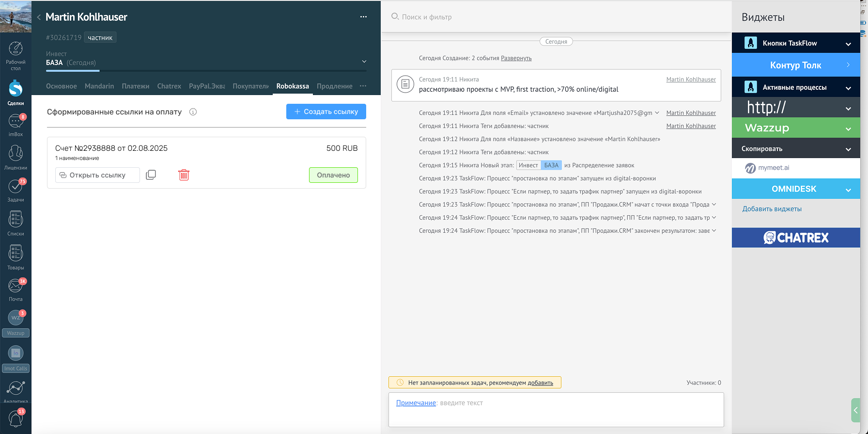Switch to Платежи tab
Image resolution: width=868 pixels, height=434 pixels.
pos(136,86)
